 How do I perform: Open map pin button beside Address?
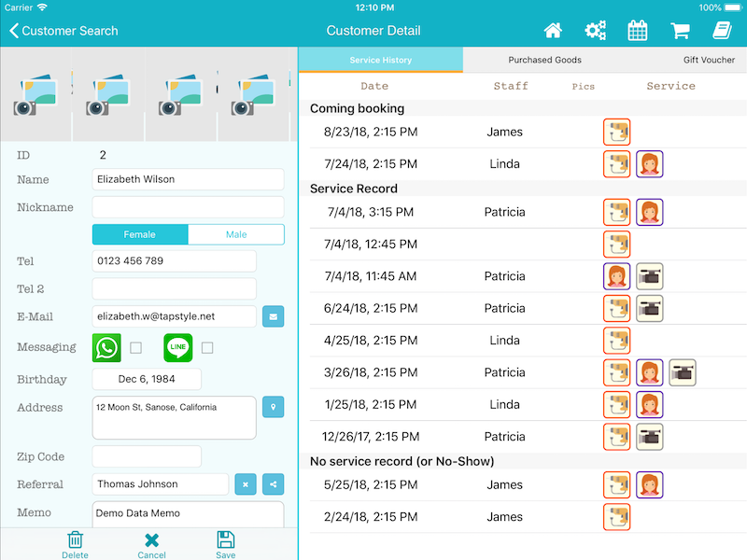tap(273, 407)
